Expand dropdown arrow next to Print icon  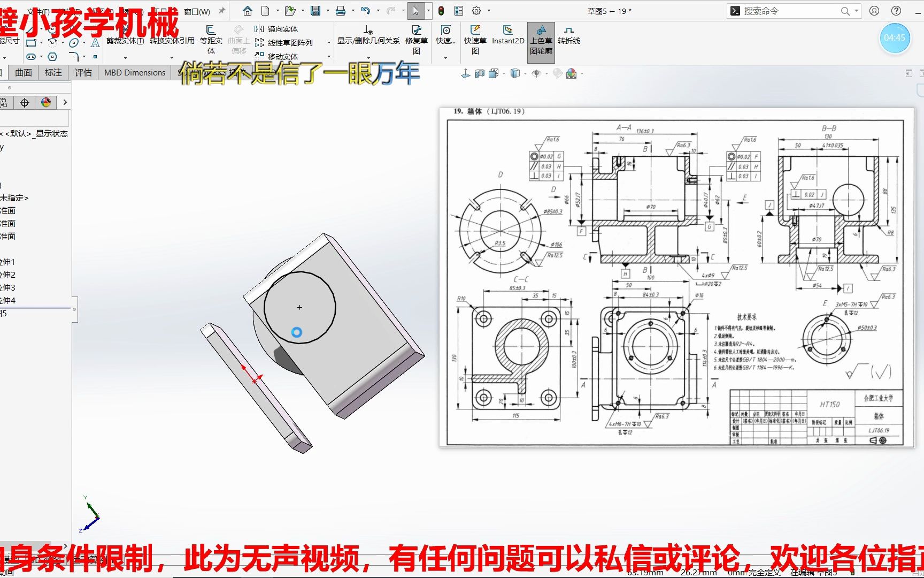pyautogui.click(x=352, y=11)
